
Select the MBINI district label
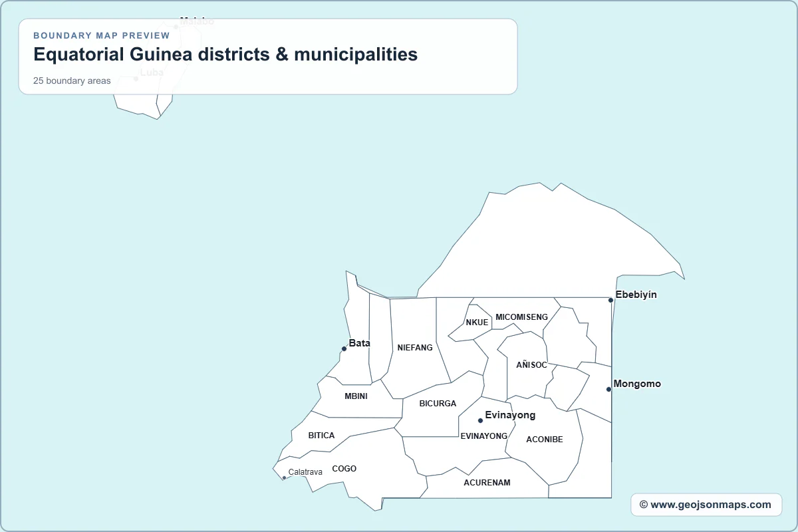click(x=356, y=396)
